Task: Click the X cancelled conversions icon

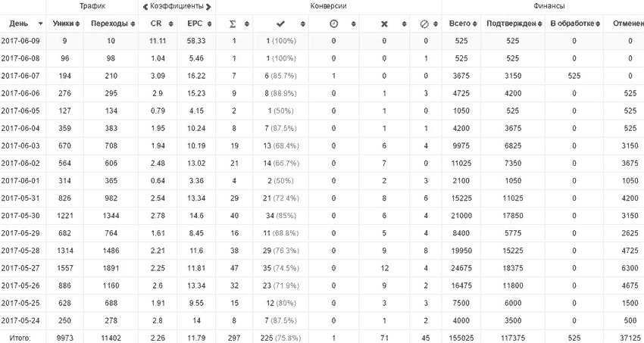Action: coord(384,23)
